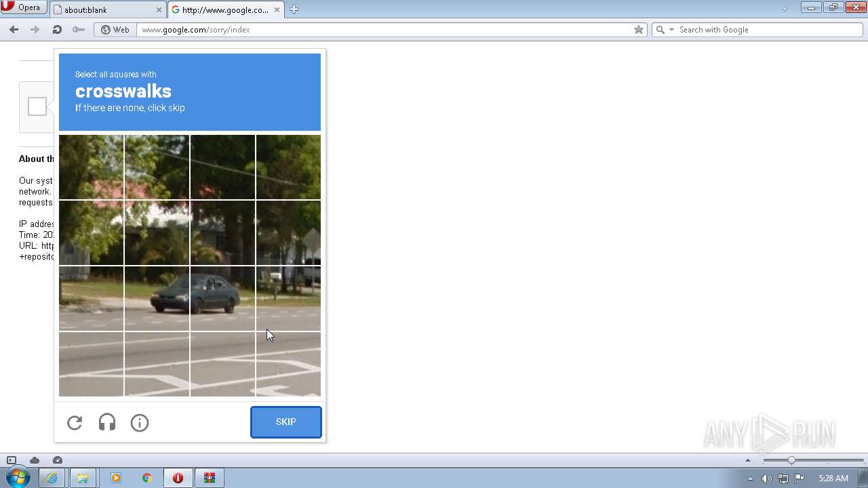Select tile with road sign
Viewport: 868px width, 488px height.
click(288, 232)
